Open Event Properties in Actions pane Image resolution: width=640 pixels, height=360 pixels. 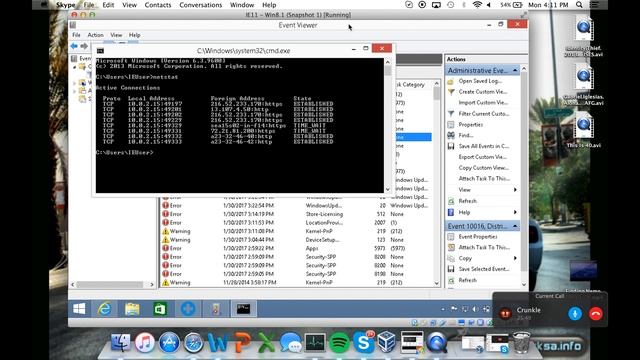478,237
